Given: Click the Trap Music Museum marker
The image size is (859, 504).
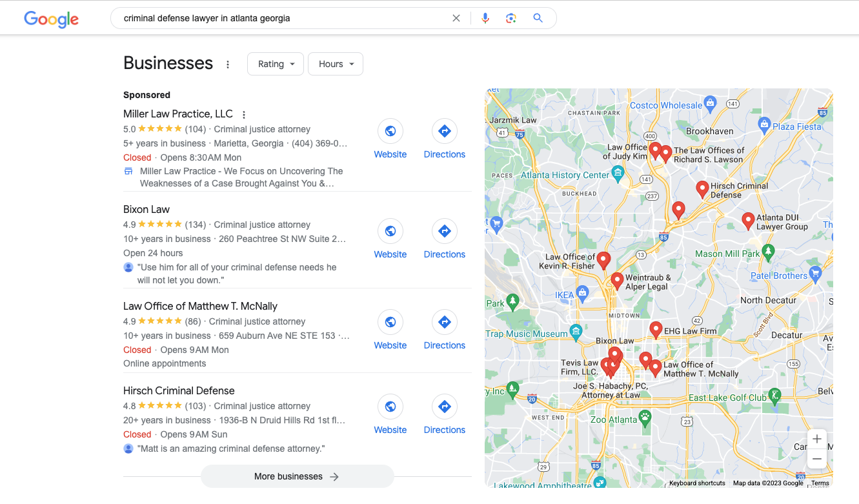Looking at the screenshot, I should (x=576, y=332).
